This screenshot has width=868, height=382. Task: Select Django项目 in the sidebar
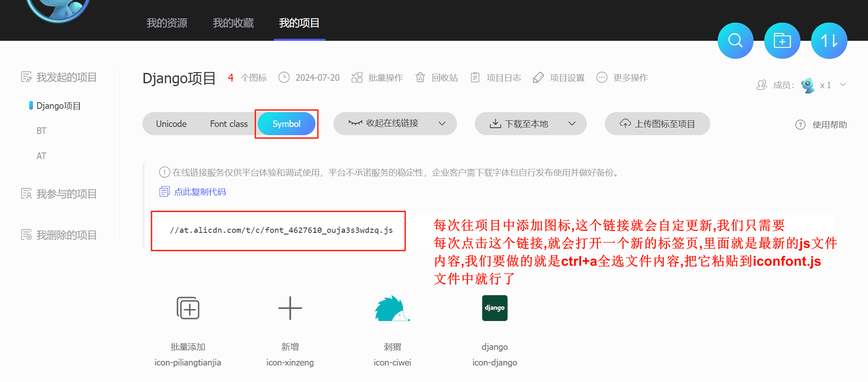58,106
